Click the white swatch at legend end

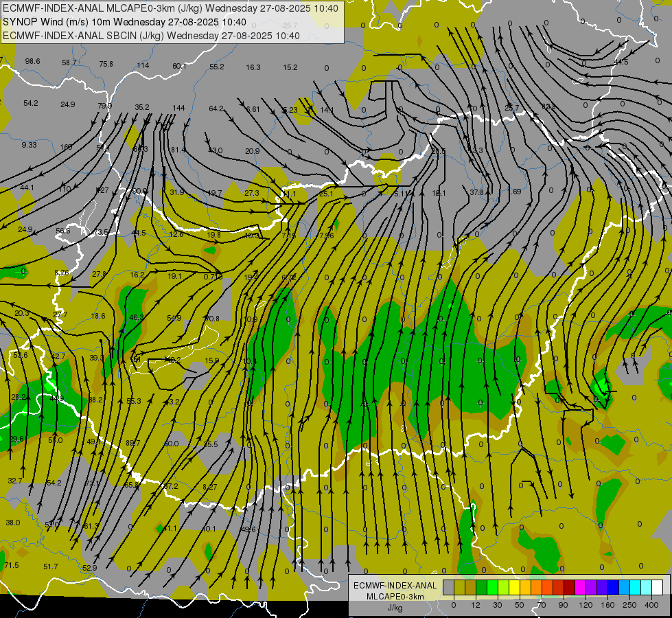click(658, 588)
